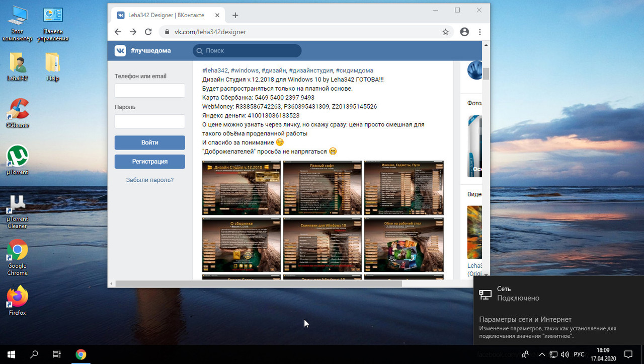Click the Chrome profile avatar icon
The width and height of the screenshot is (644, 364).
pos(464,31)
